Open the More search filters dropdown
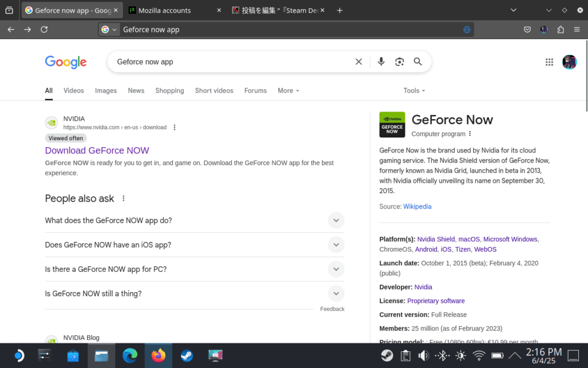588x368 pixels. (x=288, y=90)
